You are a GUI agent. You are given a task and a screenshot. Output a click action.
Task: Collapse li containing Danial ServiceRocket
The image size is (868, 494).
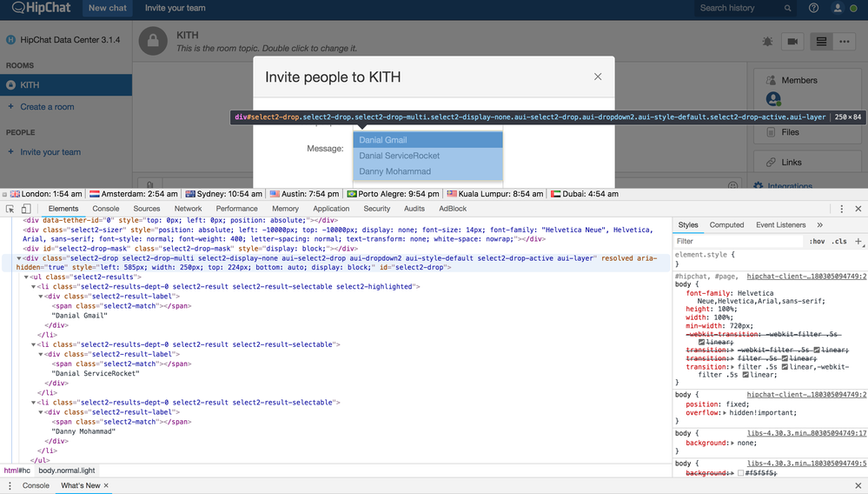pos(33,344)
